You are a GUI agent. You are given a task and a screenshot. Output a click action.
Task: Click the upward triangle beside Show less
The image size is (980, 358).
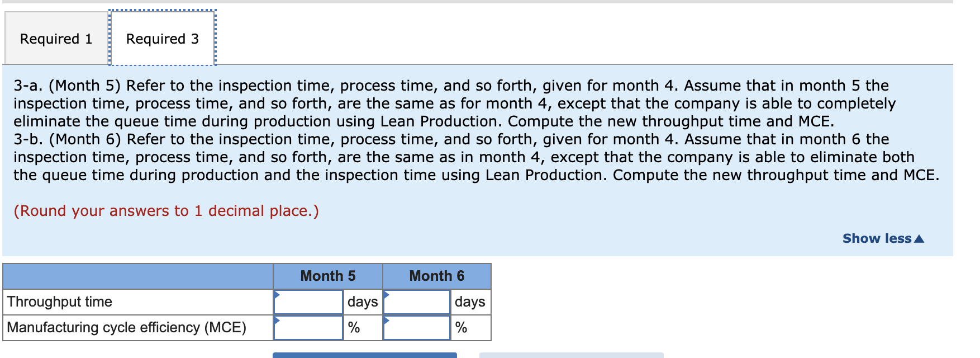(x=919, y=238)
